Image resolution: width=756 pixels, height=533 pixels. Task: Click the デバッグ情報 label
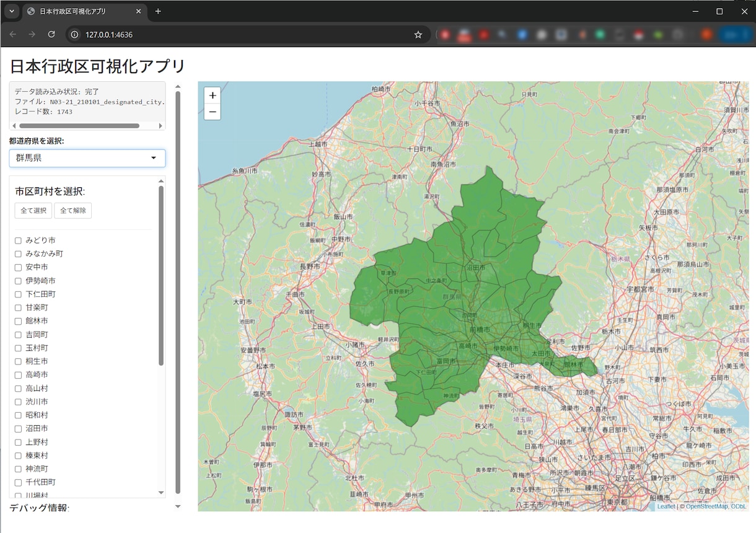tap(39, 508)
